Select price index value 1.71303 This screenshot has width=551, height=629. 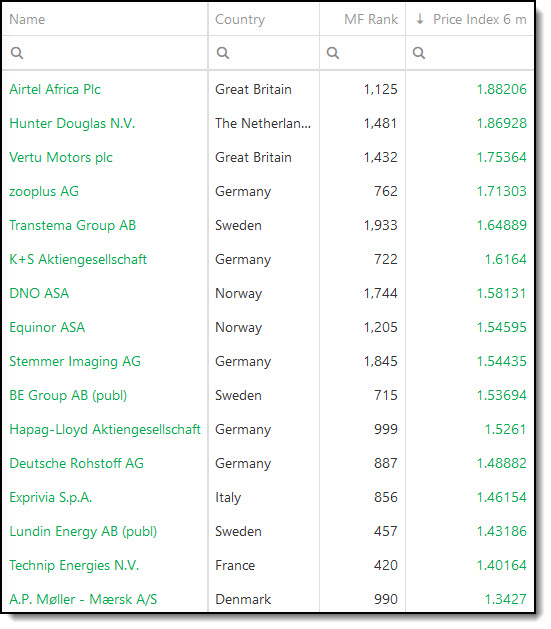point(501,191)
